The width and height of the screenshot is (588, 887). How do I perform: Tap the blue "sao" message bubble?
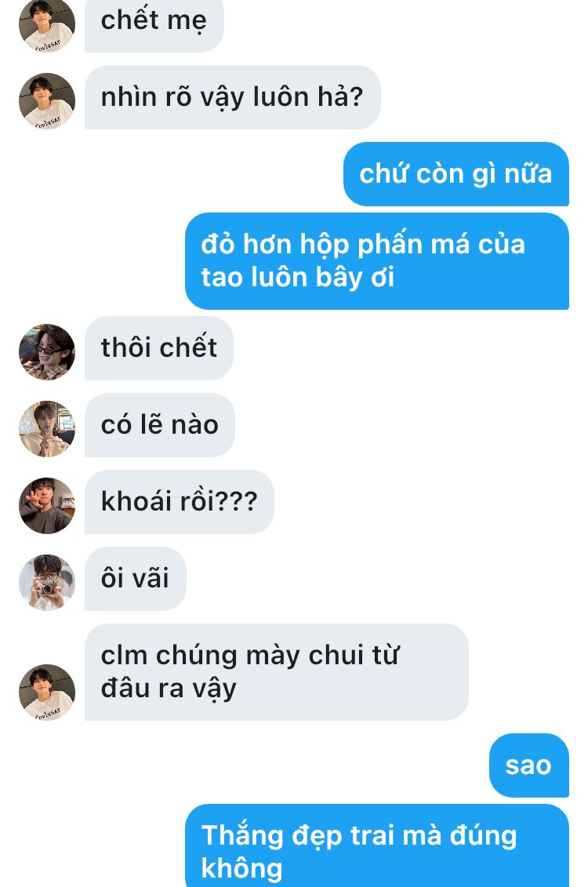click(x=528, y=765)
